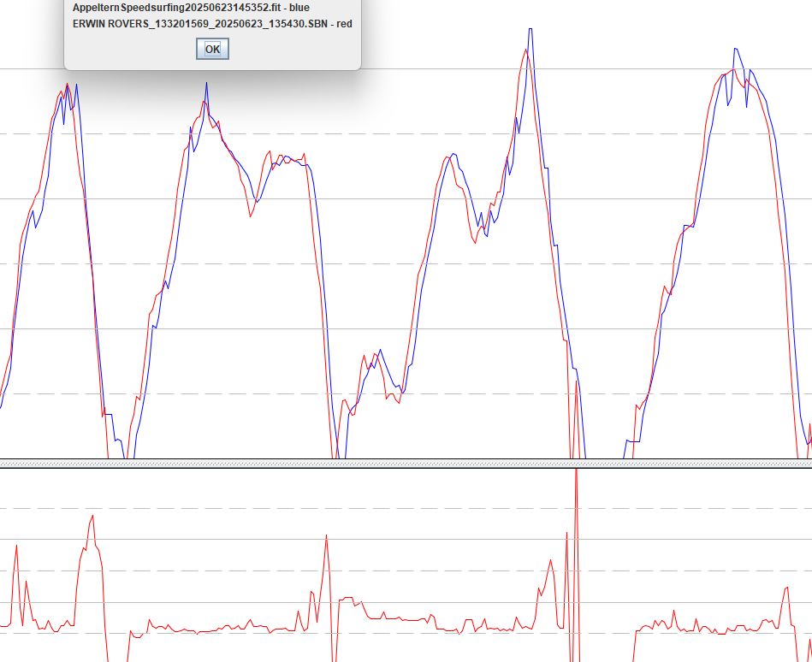This screenshot has height=662, width=812.
Task: Click the lower-chart red peak near the chart middle
Action: (326, 536)
